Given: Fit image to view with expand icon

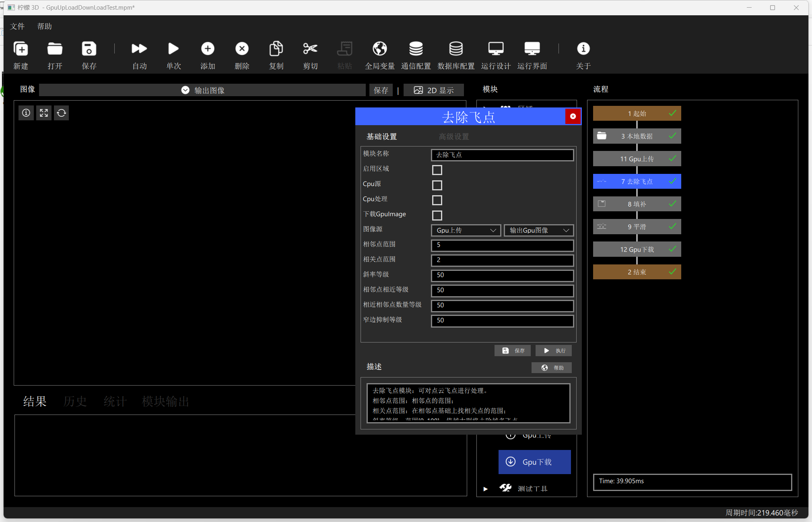Looking at the screenshot, I should (44, 113).
